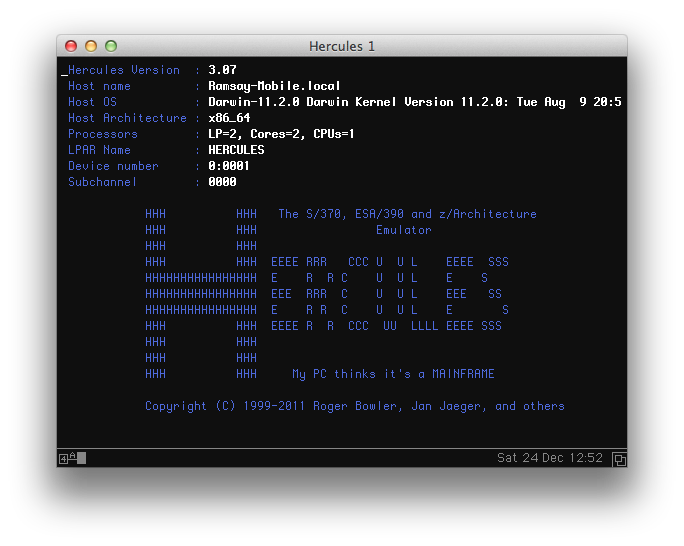Click the 'HERCULES' LPAR name value
Image resolution: width=684 pixels, height=546 pixels.
click(x=236, y=150)
